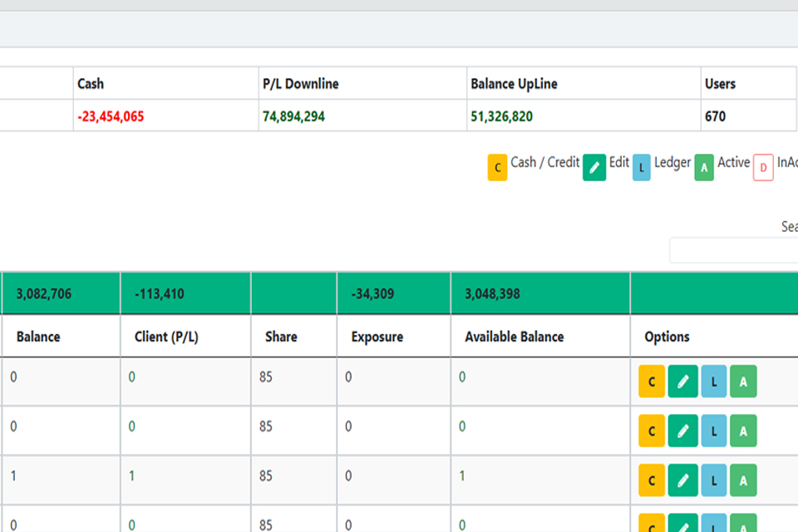Viewport: 798px width, 532px height.
Task: Click the Exposure column header
Action: tap(377, 337)
